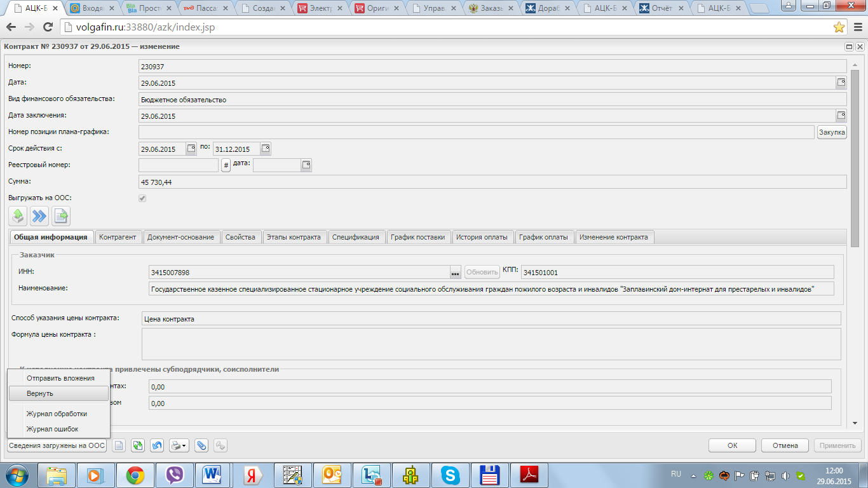This screenshot has width=868, height=488.
Task: Open the Контрагент tab
Action: coord(118,237)
